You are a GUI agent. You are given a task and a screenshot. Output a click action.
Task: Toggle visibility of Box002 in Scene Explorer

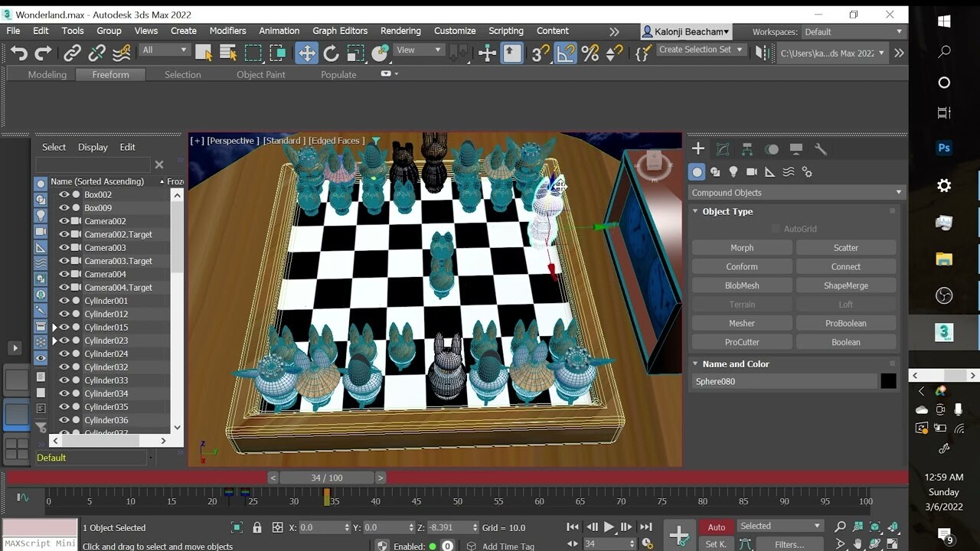[x=64, y=194]
